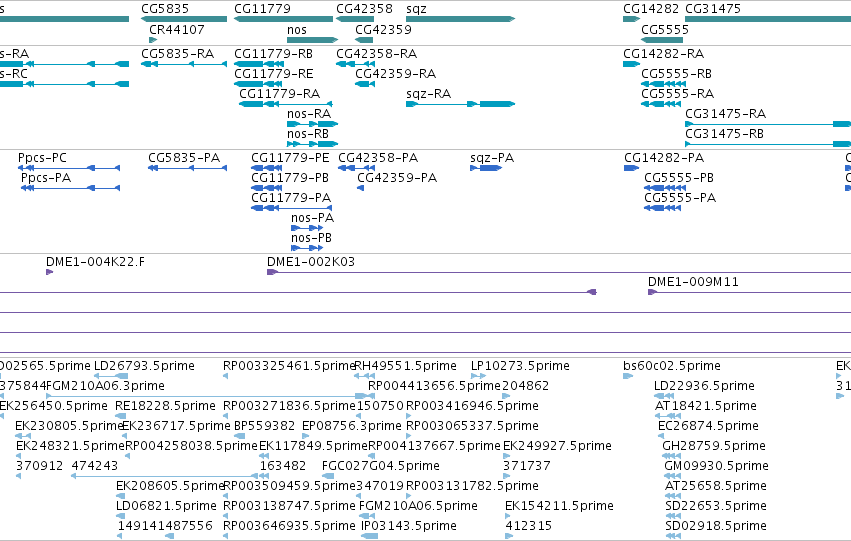This screenshot has width=851, height=541.
Task: Select the SD22653.5prime EST
Action: click(673, 516)
